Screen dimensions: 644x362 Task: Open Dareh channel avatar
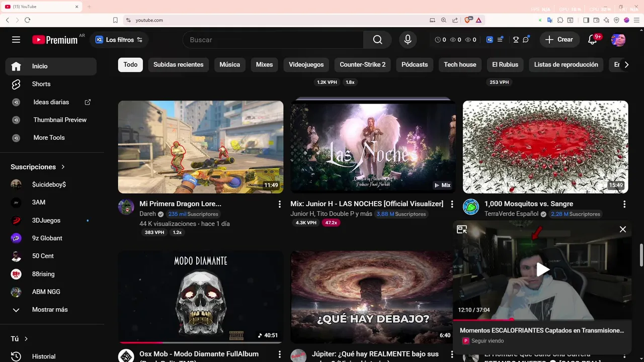coord(126,207)
